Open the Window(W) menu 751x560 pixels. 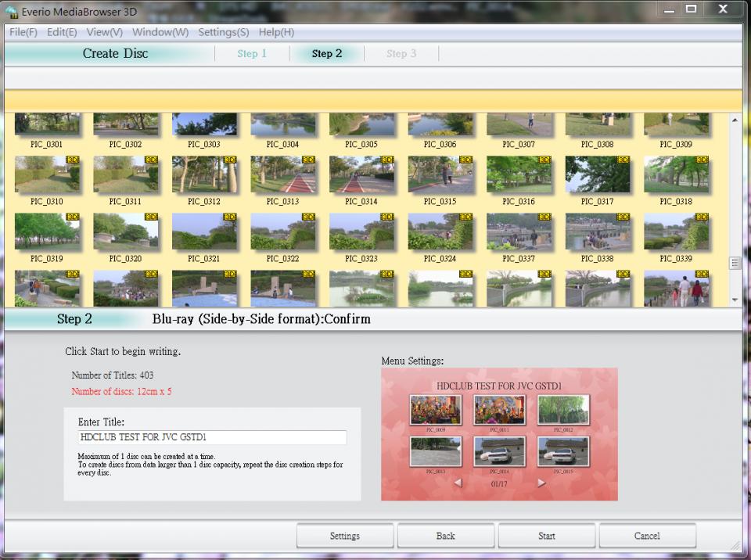[x=160, y=32]
